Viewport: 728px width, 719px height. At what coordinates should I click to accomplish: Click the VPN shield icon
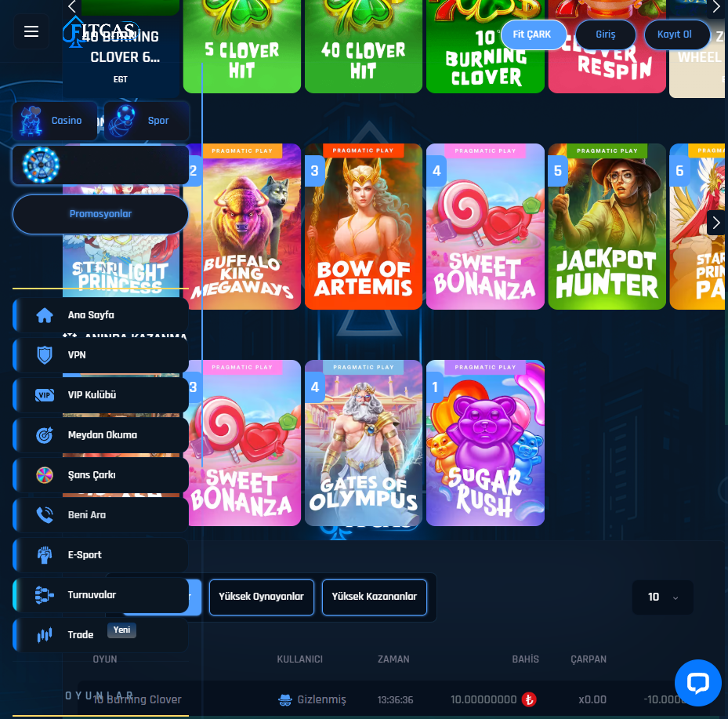(x=45, y=355)
